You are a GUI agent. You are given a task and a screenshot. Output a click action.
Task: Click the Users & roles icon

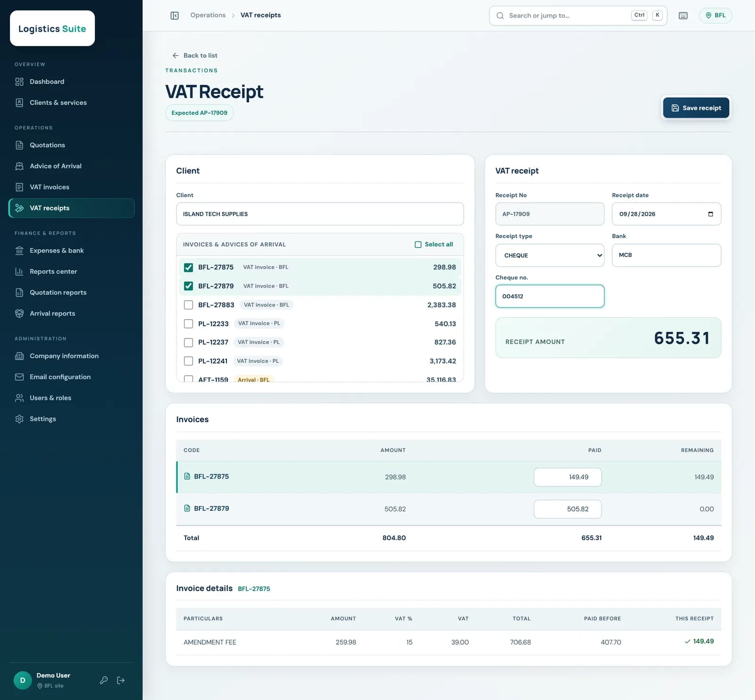19,398
